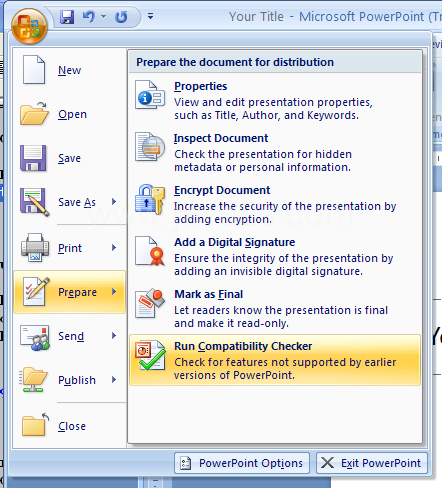The image size is (442, 488).
Task: Expand the Send submenu arrow
Action: (114, 336)
